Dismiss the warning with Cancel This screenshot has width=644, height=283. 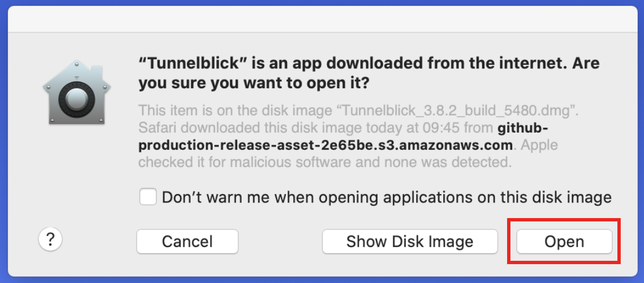click(x=187, y=241)
